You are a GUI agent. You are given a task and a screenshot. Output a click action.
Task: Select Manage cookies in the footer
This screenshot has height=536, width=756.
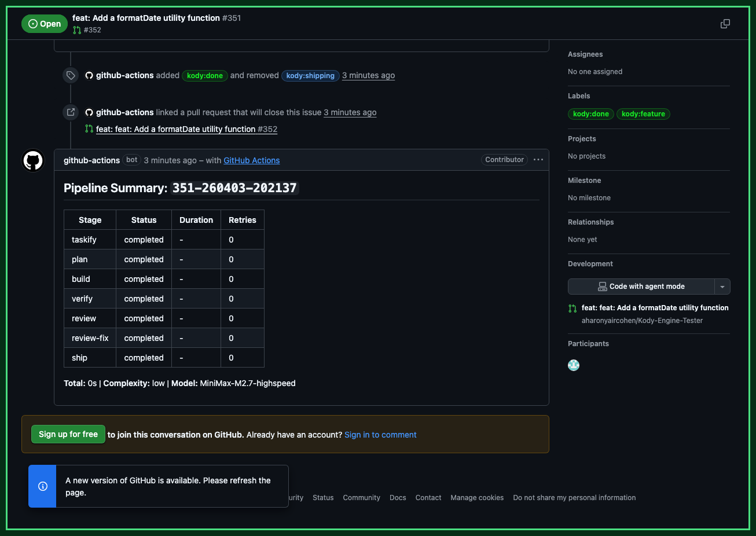[x=477, y=497]
